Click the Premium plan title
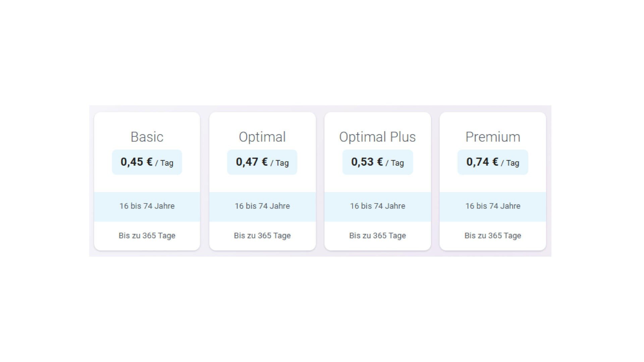This screenshot has width=644, height=362. tap(492, 137)
